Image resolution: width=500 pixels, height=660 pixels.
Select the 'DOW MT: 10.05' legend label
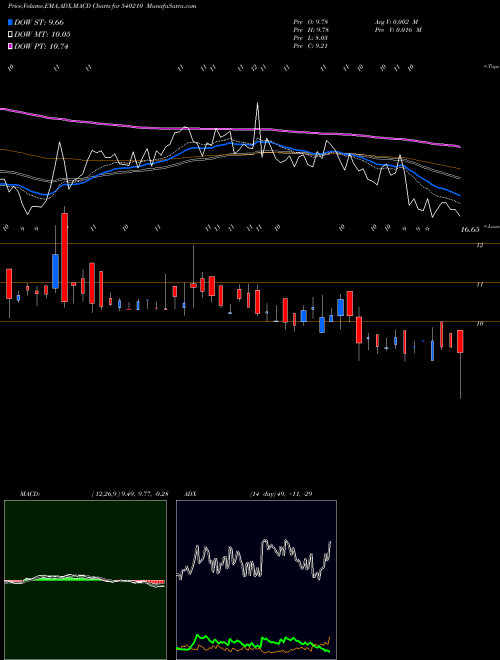pos(42,35)
